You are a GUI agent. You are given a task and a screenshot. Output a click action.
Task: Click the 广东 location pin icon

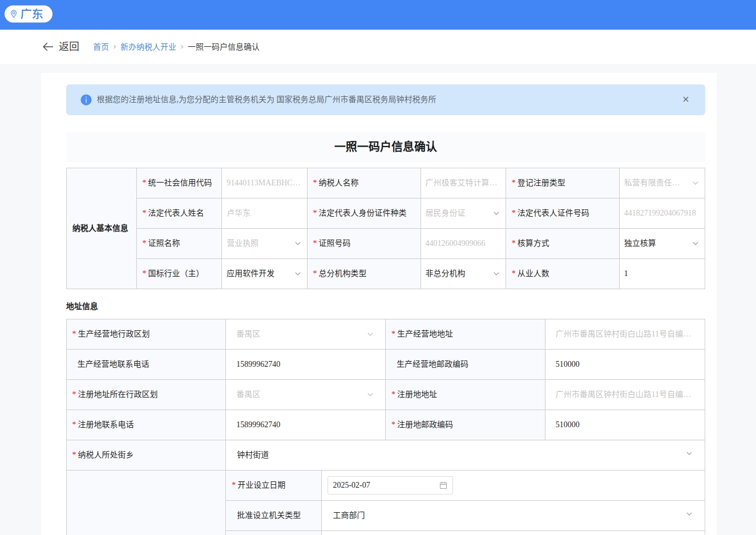click(14, 14)
